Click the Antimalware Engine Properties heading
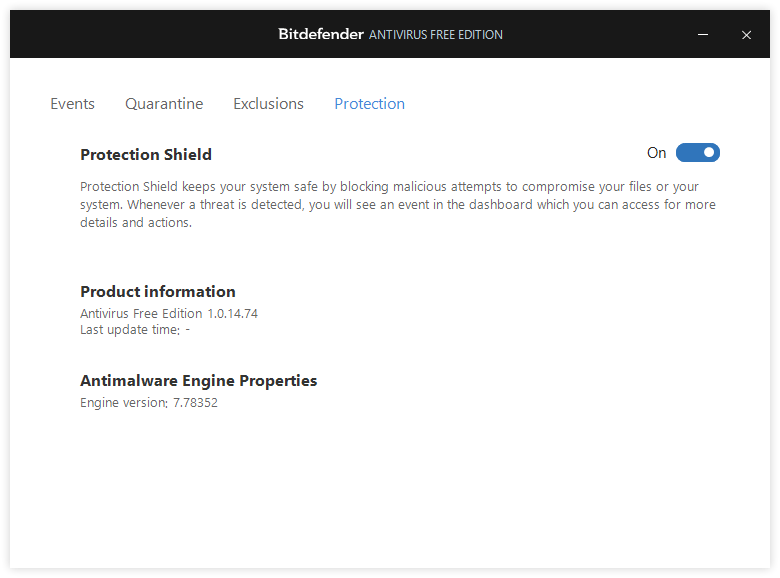780x578 pixels. (x=198, y=381)
